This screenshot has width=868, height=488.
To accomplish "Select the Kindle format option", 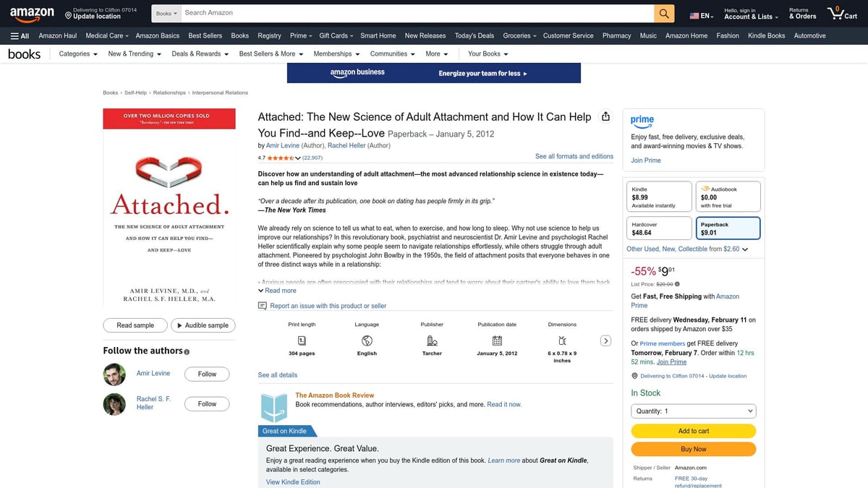I will point(659,195).
